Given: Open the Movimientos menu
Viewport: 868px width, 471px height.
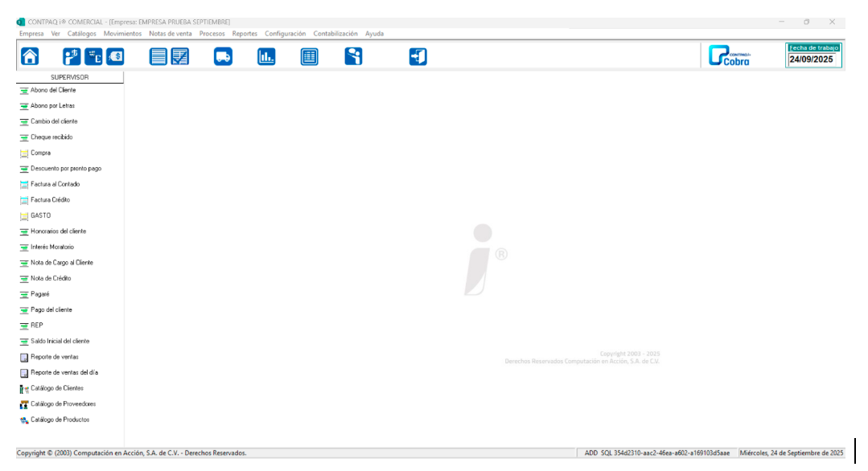Looking at the screenshot, I should coord(122,34).
